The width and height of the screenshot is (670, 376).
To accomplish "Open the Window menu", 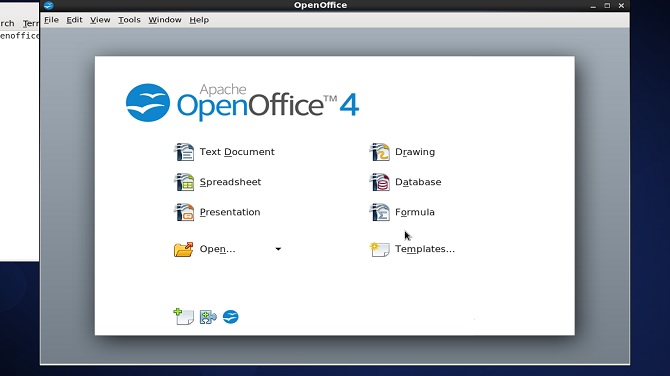I will [x=165, y=20].
